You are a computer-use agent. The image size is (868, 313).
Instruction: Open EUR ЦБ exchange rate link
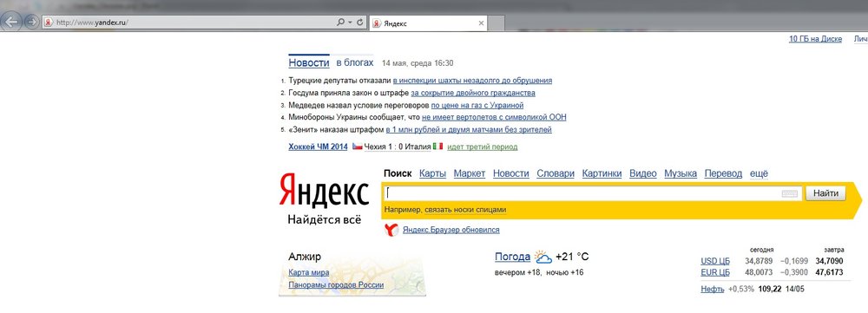pyautogui.click(x=715, y=272)
